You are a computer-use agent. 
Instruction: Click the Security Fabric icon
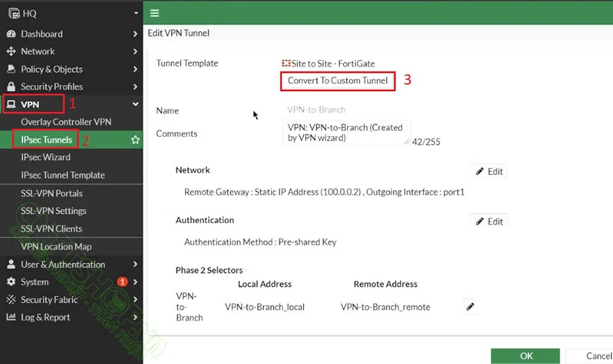click(x=12, y=299)
